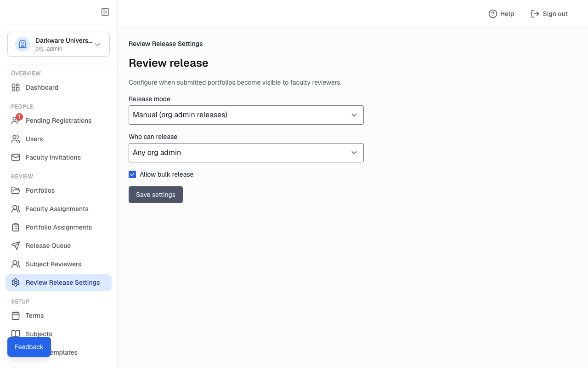Open Faculty Invitations page
The width and height of the screenshot is (588, 368).
[x=58, y=157]
